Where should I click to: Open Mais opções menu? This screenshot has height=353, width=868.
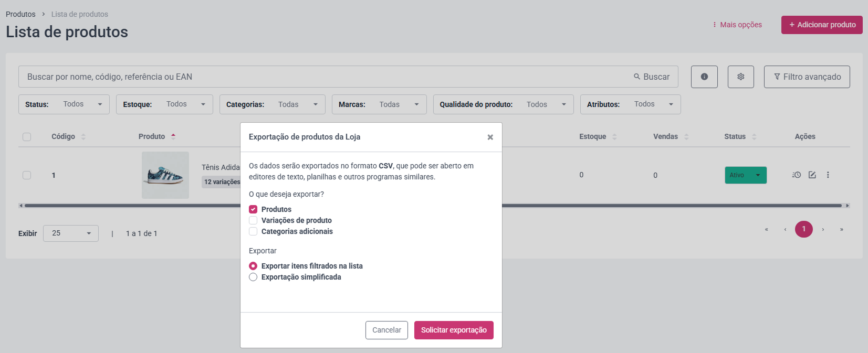pos(737,25)
